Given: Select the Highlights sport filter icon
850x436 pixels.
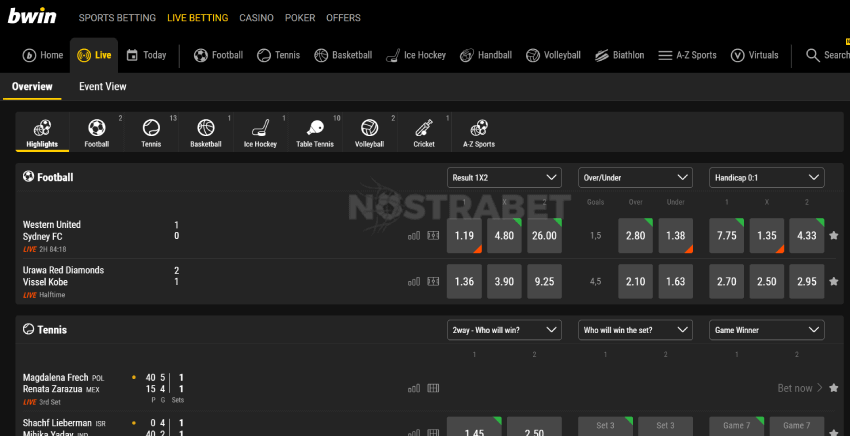Looking at the screenshot, I should coord(42,133).
